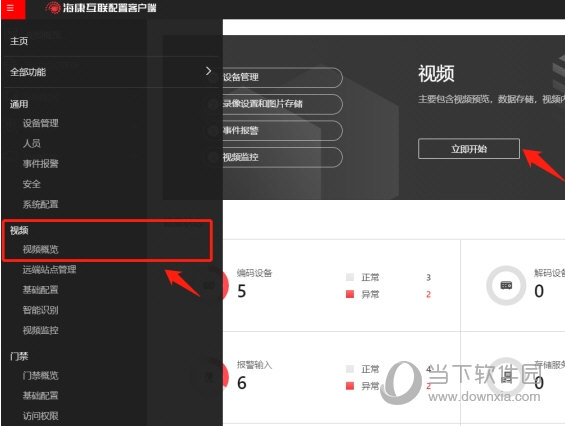Screen dimensions: 565x426
Task: Expand 全部功能 using its chevron arrow
Action: 208,71
